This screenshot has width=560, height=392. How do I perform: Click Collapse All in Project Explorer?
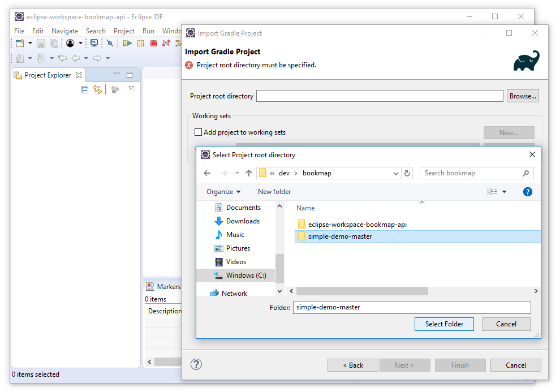pyautogui.click(x=85, y=89)
